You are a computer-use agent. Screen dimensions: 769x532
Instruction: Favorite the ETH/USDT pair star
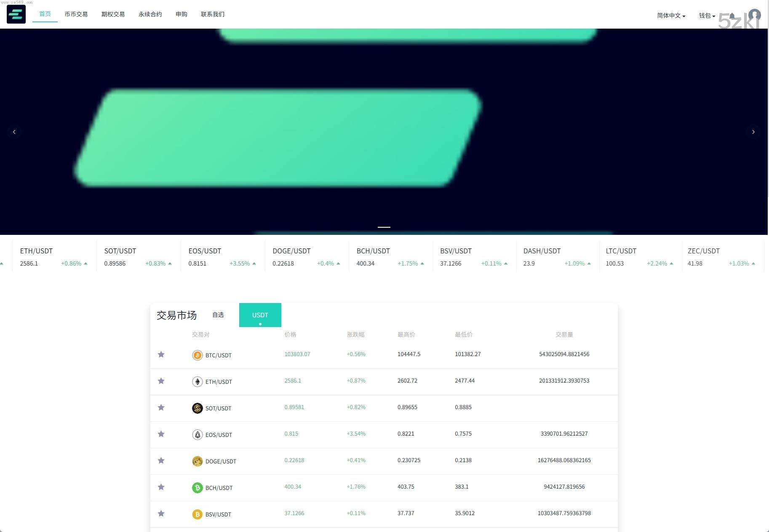pos(161,381)
